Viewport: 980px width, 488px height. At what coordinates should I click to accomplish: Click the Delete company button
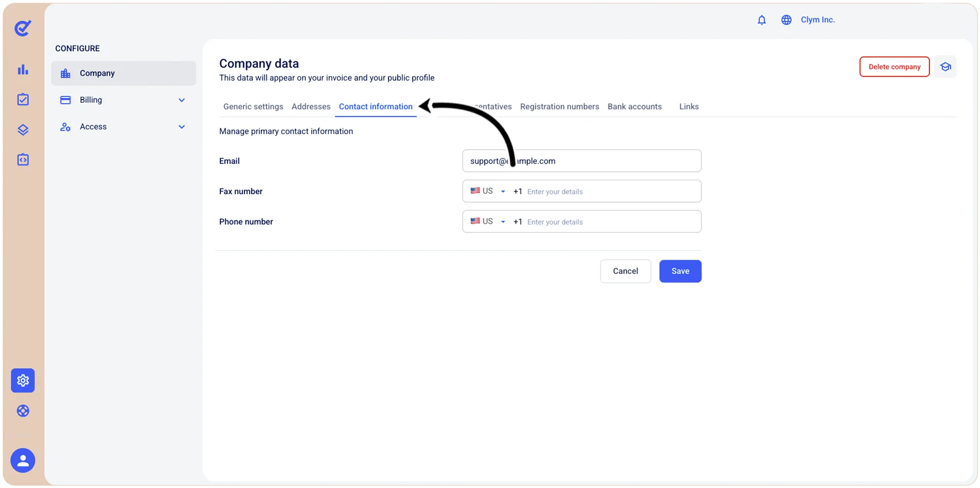point(894,67)
